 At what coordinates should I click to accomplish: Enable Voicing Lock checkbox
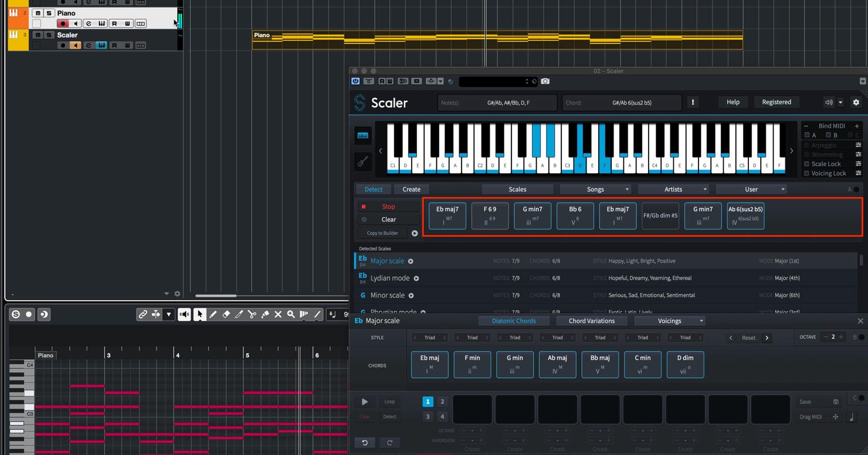coord(806,173)
